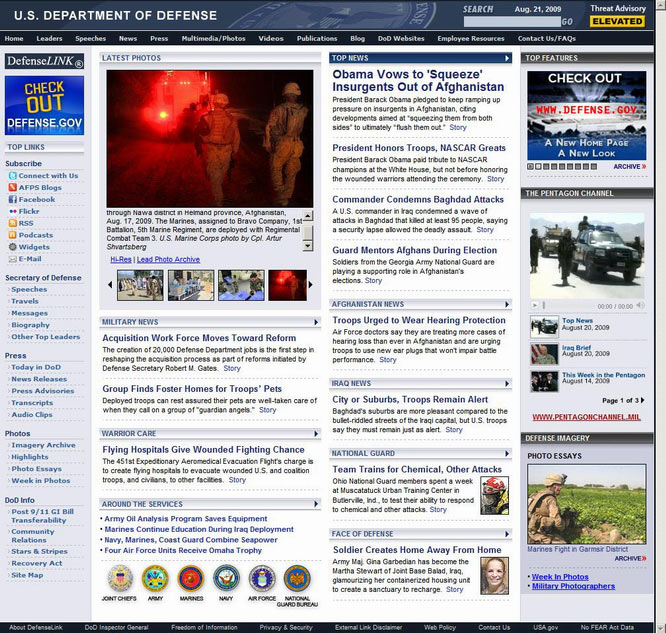Open the Week In Photos link in Defense Imagery
666x633 pixels.
click(560, 576)
